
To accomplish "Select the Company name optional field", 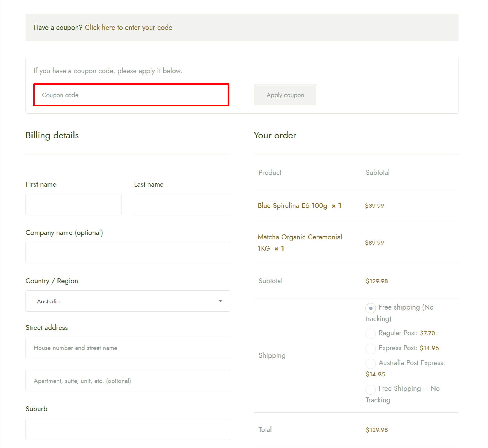I will pos(128,253).
